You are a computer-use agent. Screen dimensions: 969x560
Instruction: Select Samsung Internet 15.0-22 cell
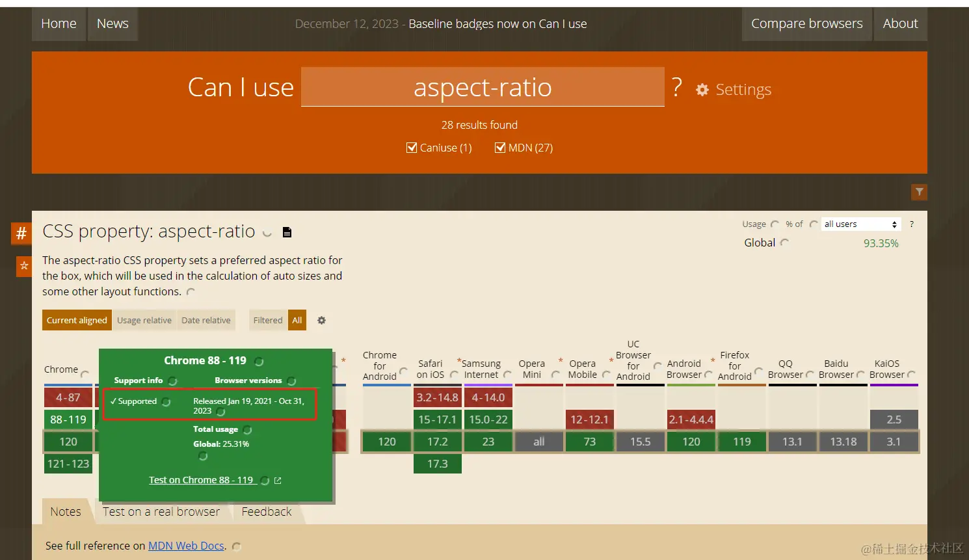tap(488, 420)
